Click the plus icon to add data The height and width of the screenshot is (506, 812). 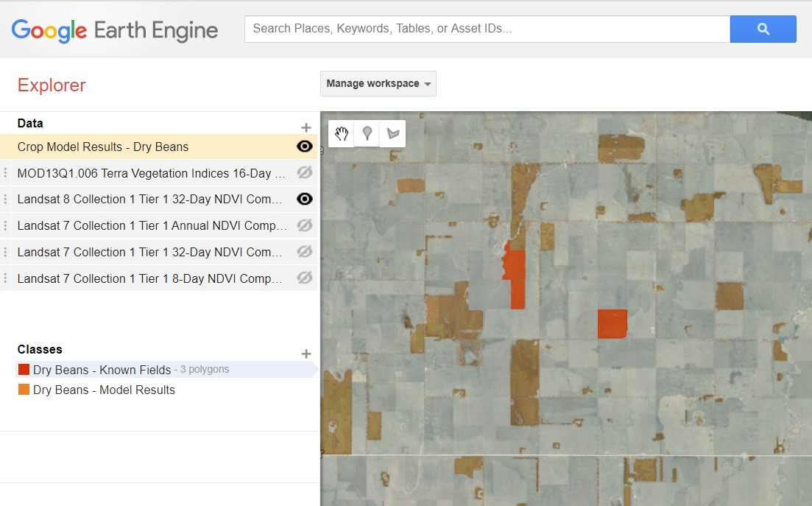tap(306, 127)
